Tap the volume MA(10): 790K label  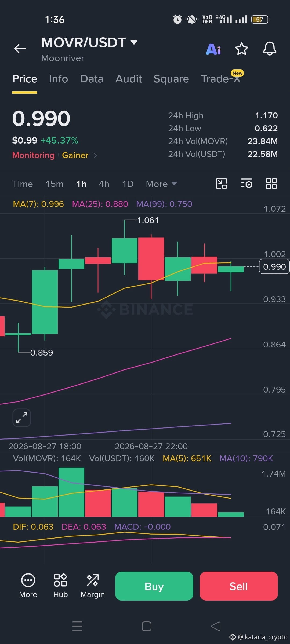click(x=246, y=458)
